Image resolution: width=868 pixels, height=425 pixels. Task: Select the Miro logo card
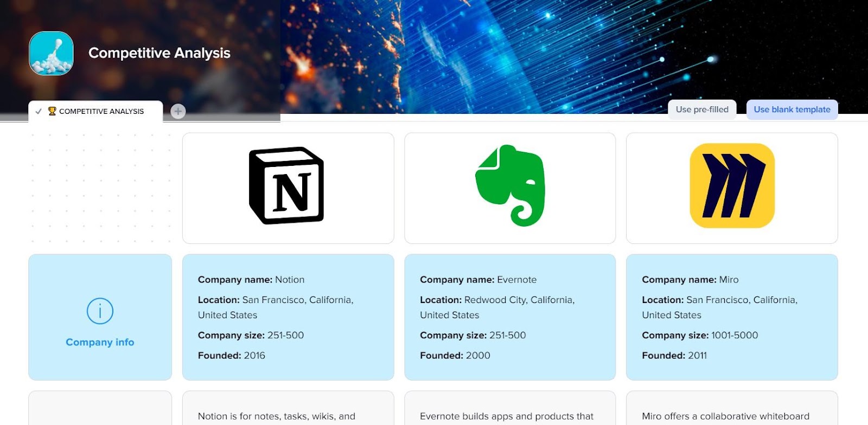(732, 188)
